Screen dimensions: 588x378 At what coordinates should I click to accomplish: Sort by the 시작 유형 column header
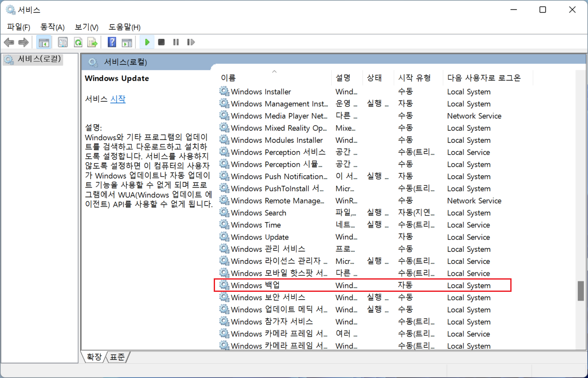pos(418,78)
